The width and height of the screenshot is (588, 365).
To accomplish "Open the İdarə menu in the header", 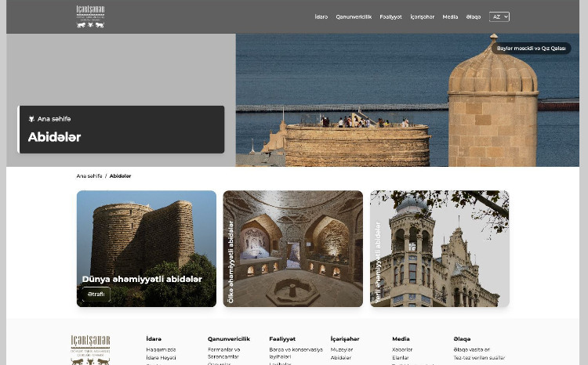I will pyautogui.click(x=321, y=16).
